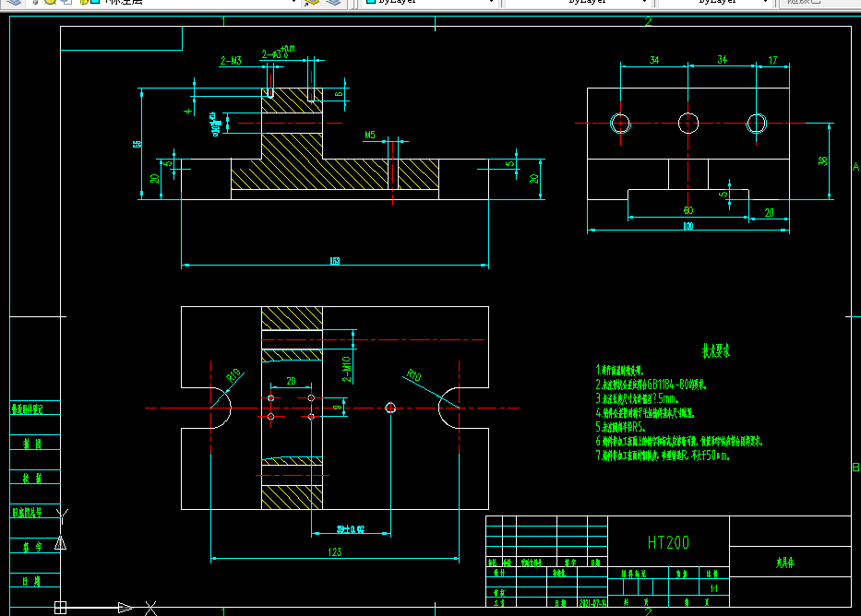Select requirement line 7 ending in 50μm

pos(663,456)
